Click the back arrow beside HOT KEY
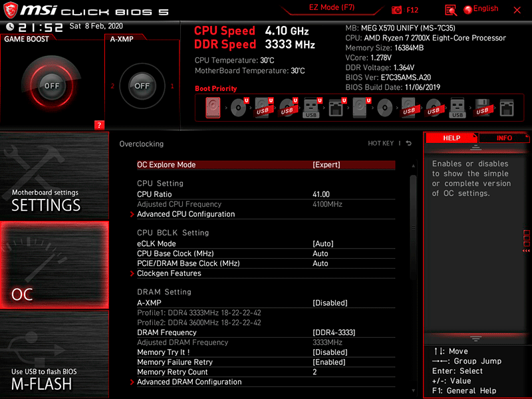 pyautogui.click(x=409, y=143)
